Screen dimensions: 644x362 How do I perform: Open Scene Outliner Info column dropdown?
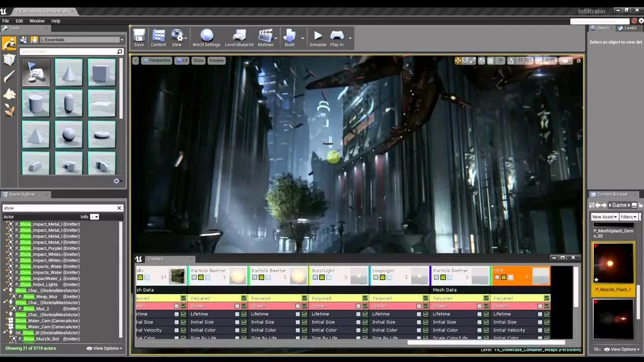pyautogui.click(x=95, y=217)
